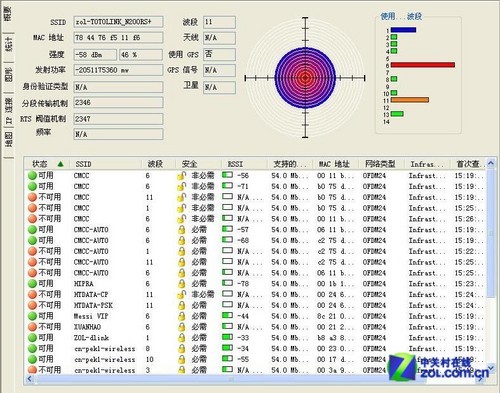Click the signal strength icon in HIPRA row
Image resolution: width=500 pixels, height=393 pixels.
[227, 283]
